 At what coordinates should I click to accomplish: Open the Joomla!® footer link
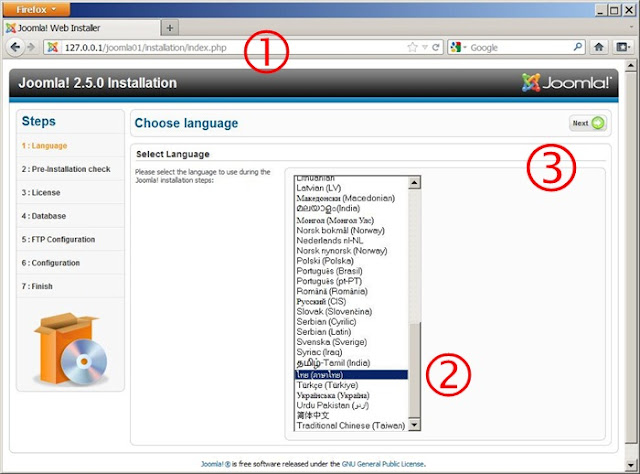(216, 464)
